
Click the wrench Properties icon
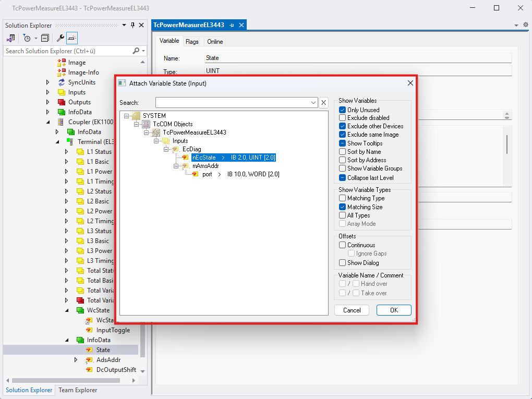tap(60, 38)
